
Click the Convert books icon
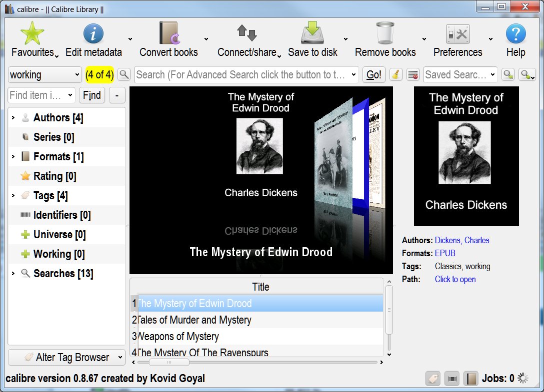[x=169, y=33]
